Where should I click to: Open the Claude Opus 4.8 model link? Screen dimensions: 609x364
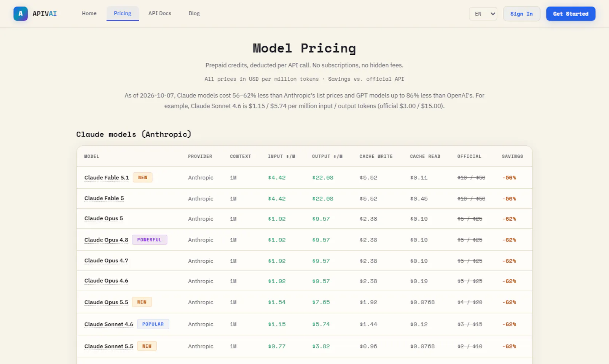point(106,240)
